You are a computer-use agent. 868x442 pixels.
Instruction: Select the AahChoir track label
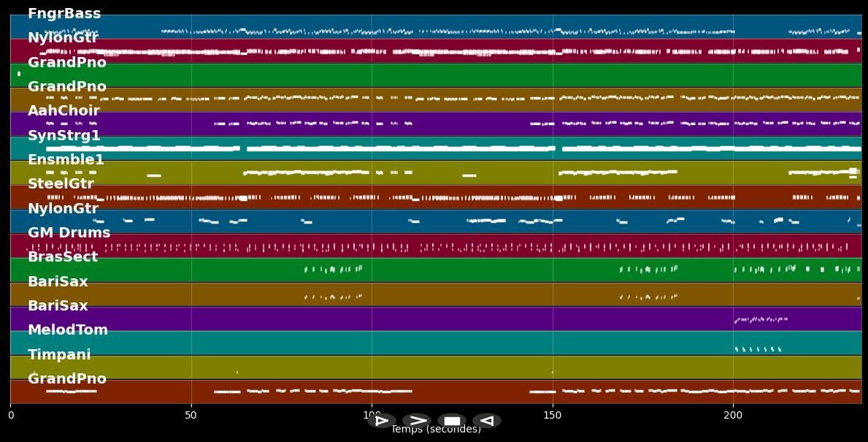(64, 111)
